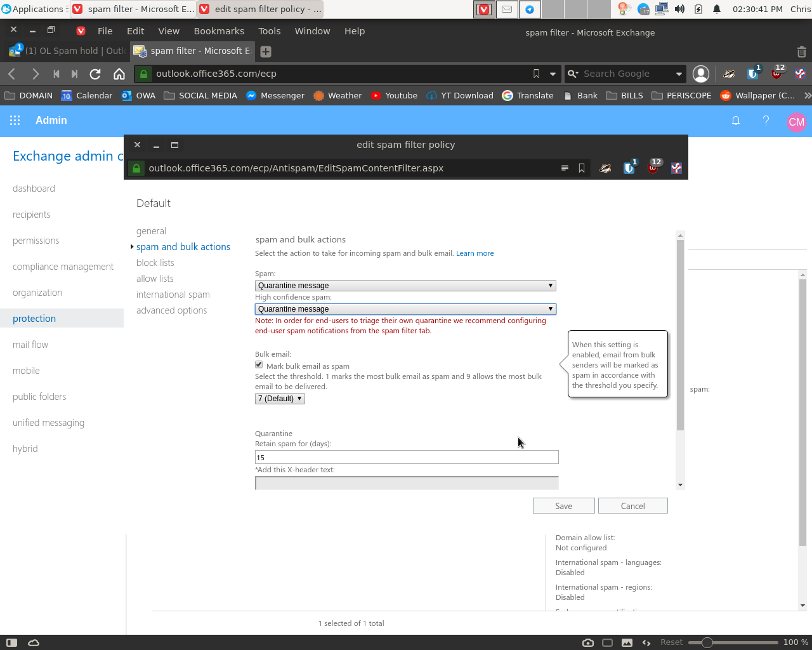Select allow lists section

155,279
